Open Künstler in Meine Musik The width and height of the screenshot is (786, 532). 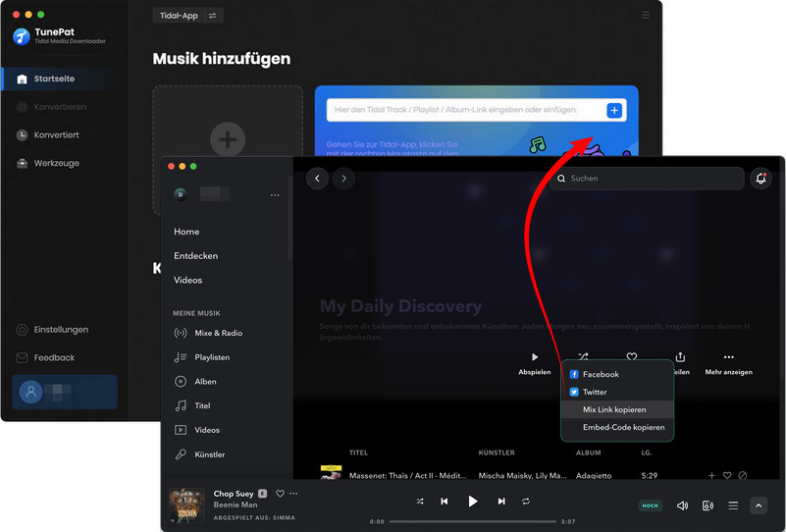coord(199,454)
